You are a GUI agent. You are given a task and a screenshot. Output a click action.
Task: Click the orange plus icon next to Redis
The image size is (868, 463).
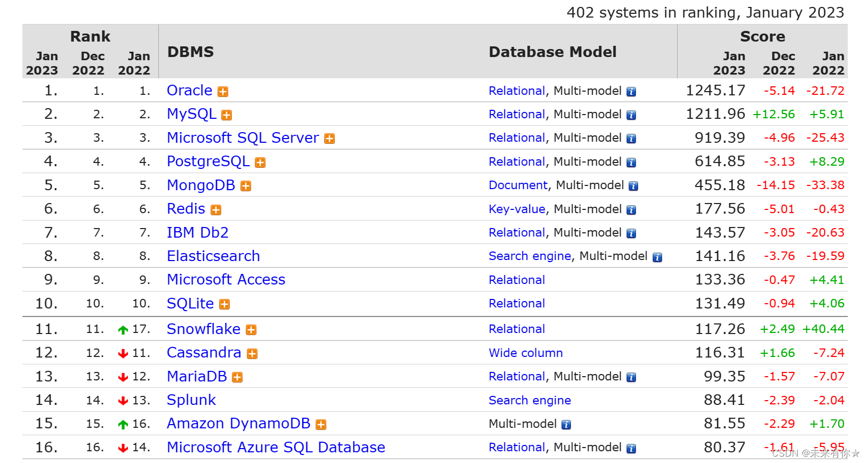pos(216,210)
